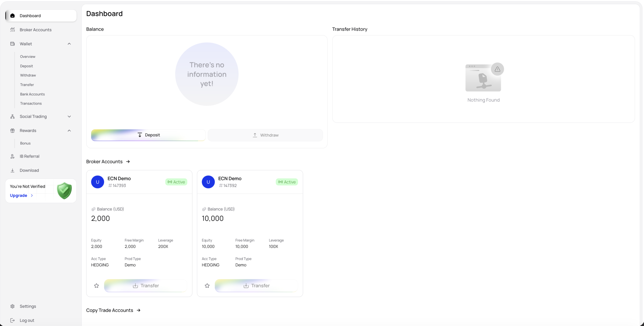Click the Rewards gift icon

13,130
